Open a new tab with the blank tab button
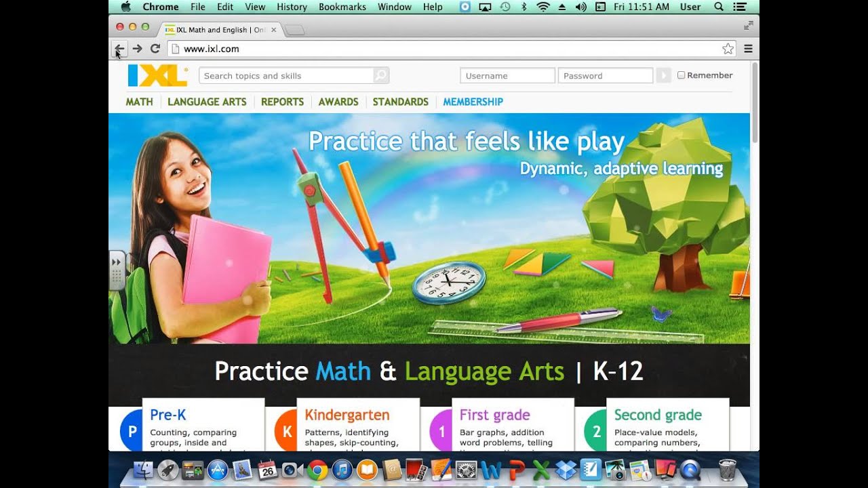The height and width of the screenshot is (488, 868). pos(295,30)
